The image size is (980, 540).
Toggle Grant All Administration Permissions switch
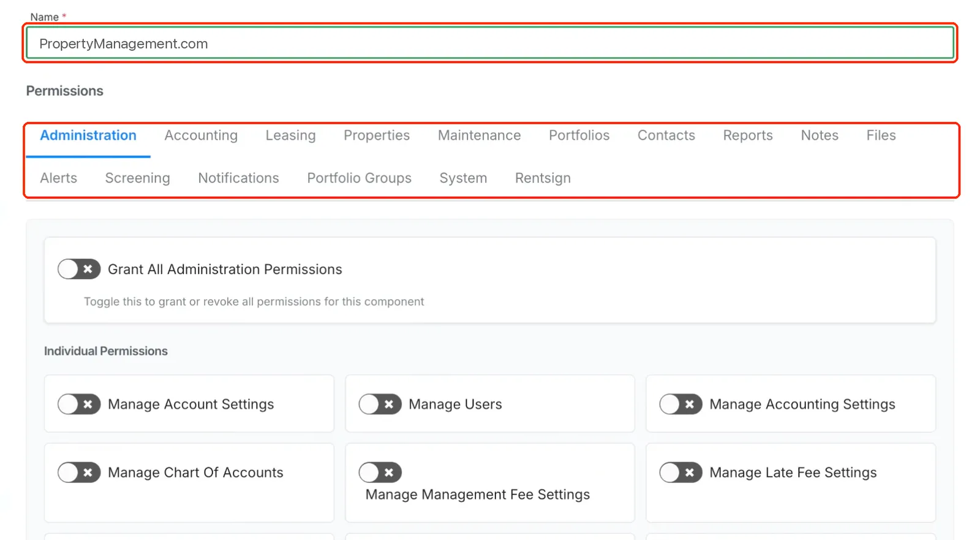(x=79, y=269)
